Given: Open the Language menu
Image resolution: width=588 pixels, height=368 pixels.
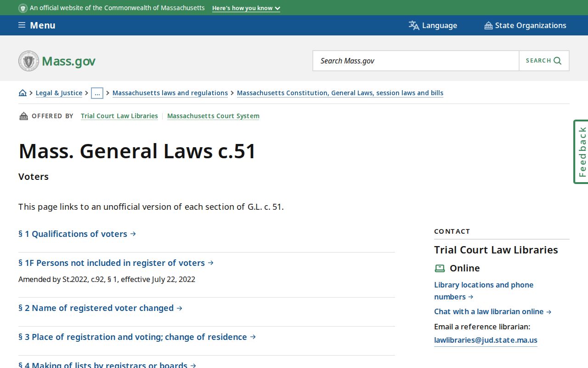Looking at the screenshot, I should tap(433, 25).
